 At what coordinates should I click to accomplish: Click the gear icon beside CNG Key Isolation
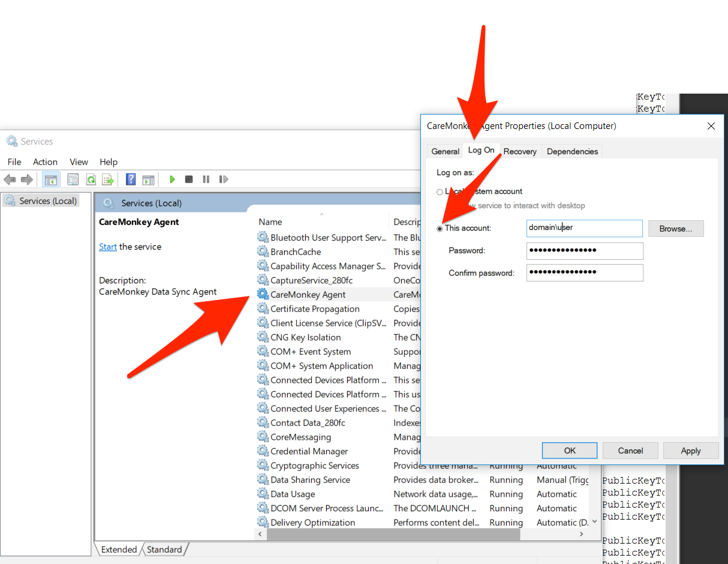(263, 337)
